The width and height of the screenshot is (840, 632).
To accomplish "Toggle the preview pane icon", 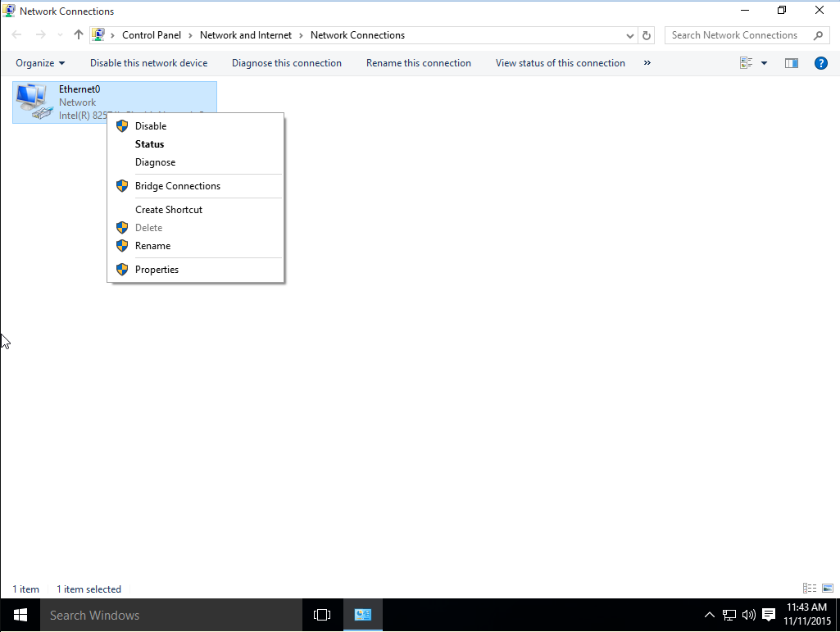I will coord(791,63).
